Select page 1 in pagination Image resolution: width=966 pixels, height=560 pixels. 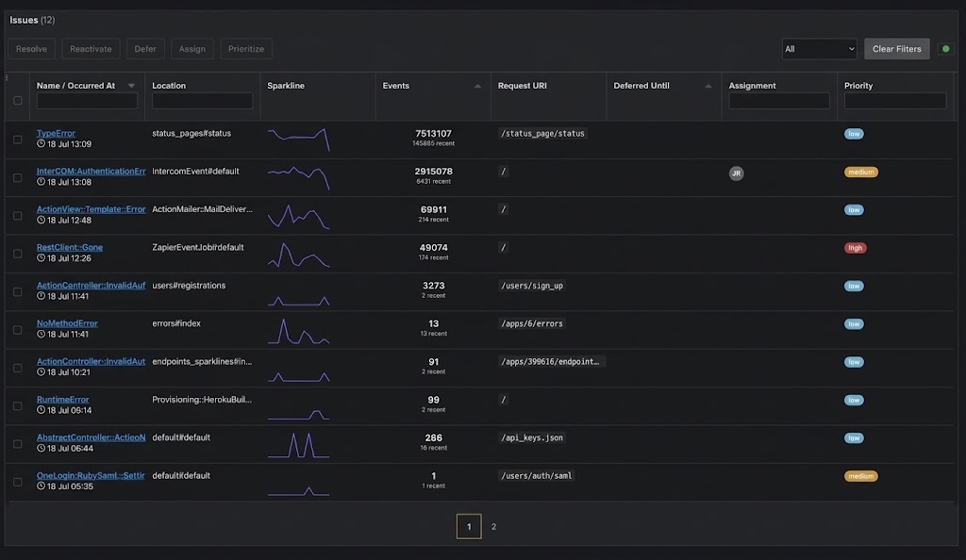click(x=469, y=527)
